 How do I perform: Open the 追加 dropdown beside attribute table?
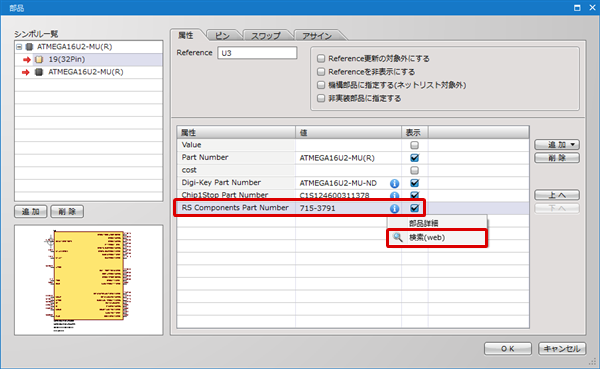[557, 145]
